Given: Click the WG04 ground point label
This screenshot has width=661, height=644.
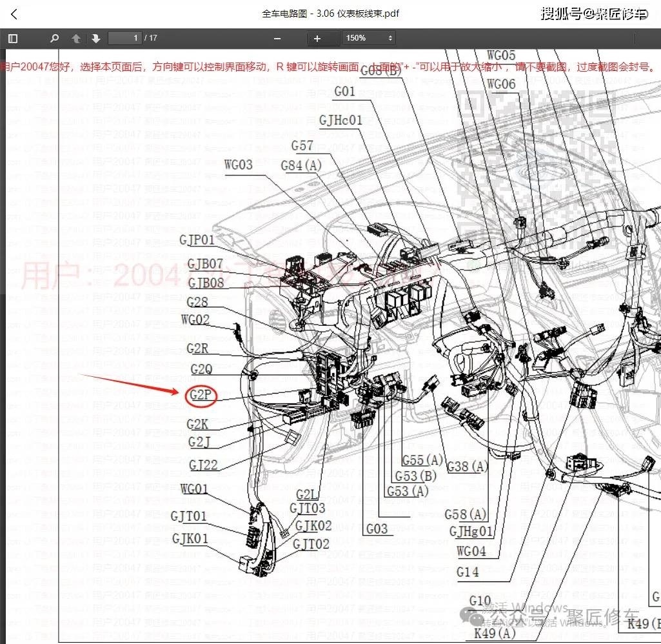Looking at the screenshot, I should [x=471, y=552].
